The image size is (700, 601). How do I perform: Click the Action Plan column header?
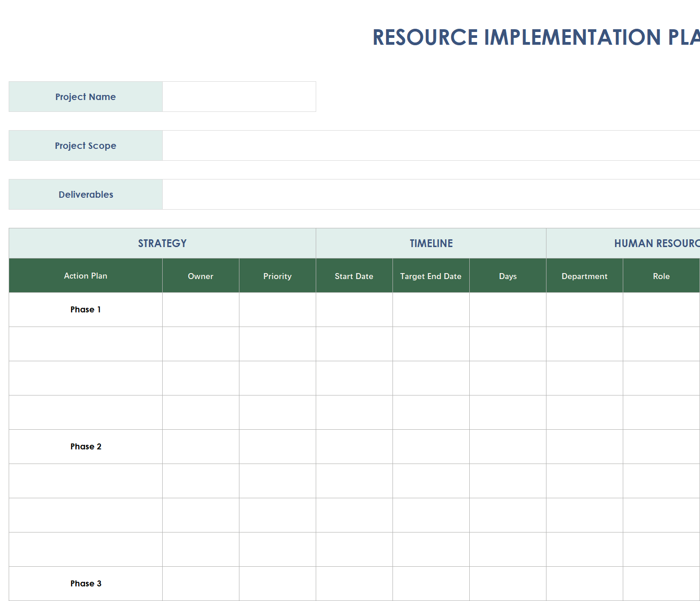85,275
